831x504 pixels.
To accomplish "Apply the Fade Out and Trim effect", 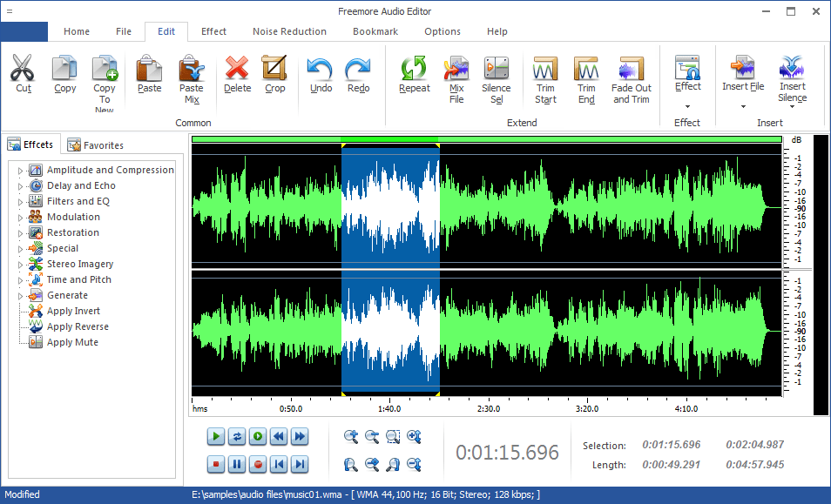I will [x=631, y=78].
